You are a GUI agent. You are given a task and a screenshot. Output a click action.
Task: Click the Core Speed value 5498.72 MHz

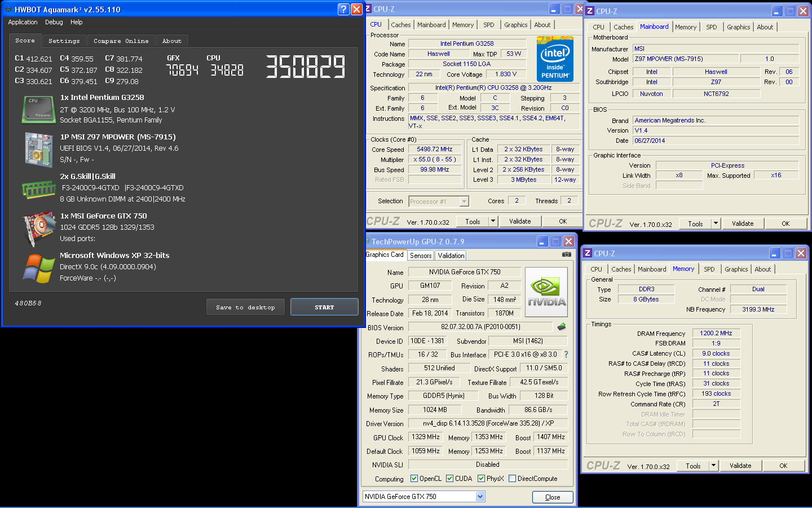435,150
